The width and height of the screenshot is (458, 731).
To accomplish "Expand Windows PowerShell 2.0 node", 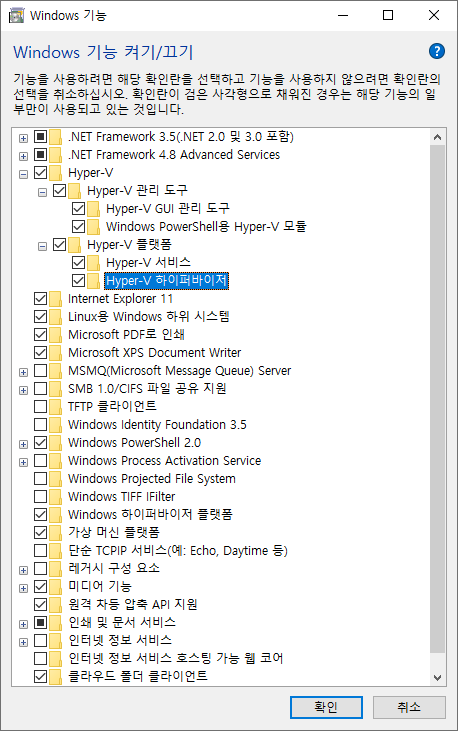I will click(23, 444).
